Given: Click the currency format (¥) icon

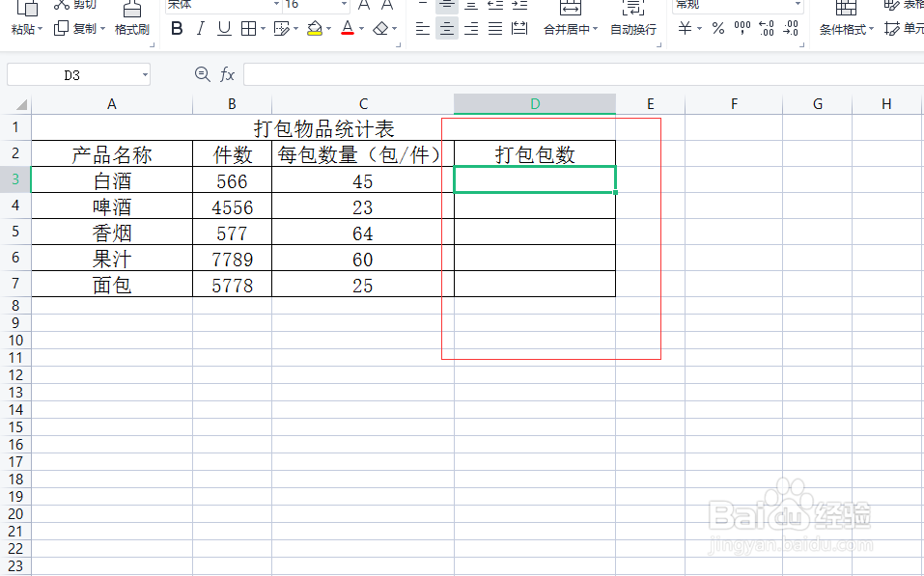Looking at the screenshot, I should coord(684,29).
